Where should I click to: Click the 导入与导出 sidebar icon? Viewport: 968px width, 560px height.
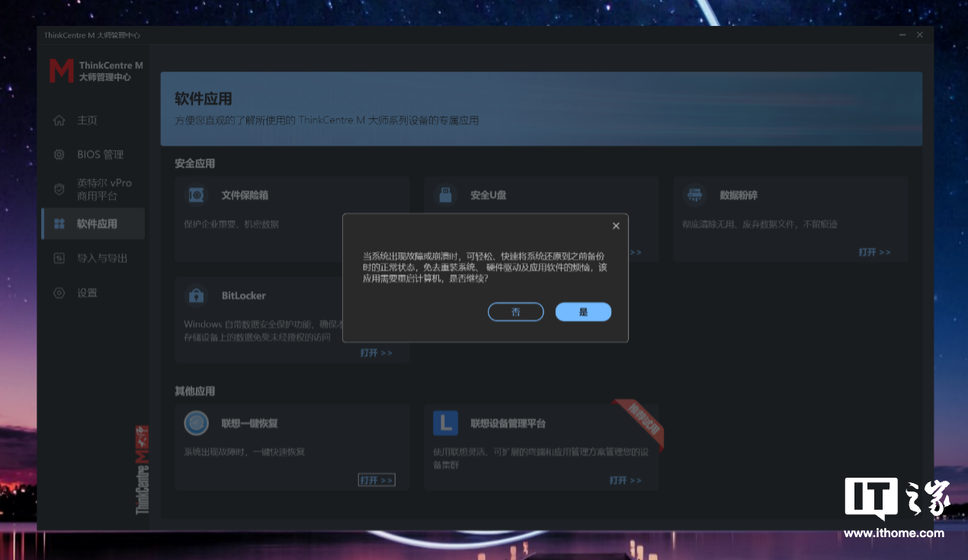(x=59, y=258)
